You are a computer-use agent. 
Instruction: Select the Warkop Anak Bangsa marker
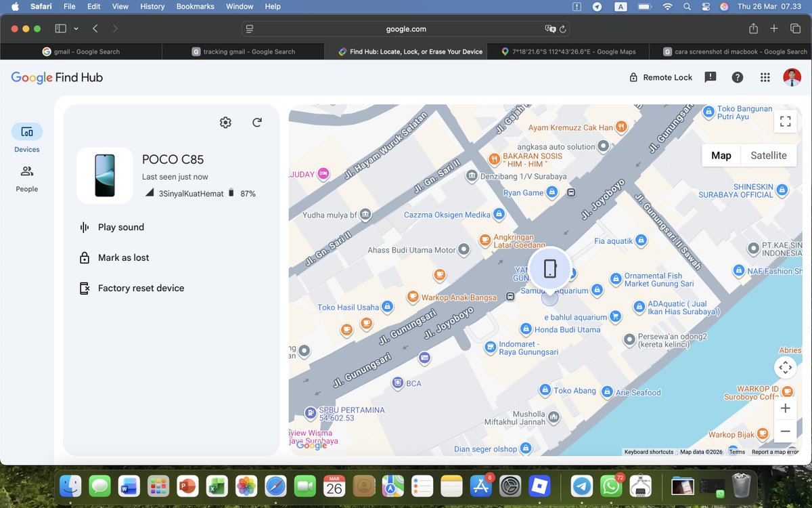click(413, 297)
